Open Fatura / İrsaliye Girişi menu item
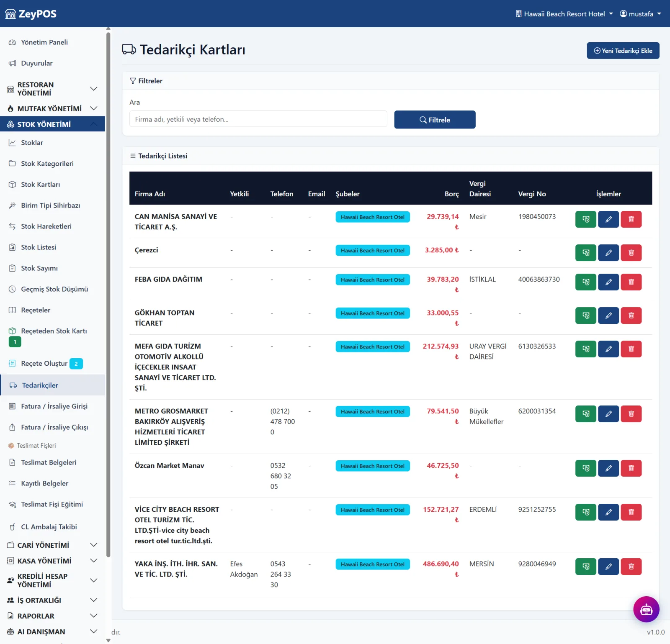 pos(54,406)
